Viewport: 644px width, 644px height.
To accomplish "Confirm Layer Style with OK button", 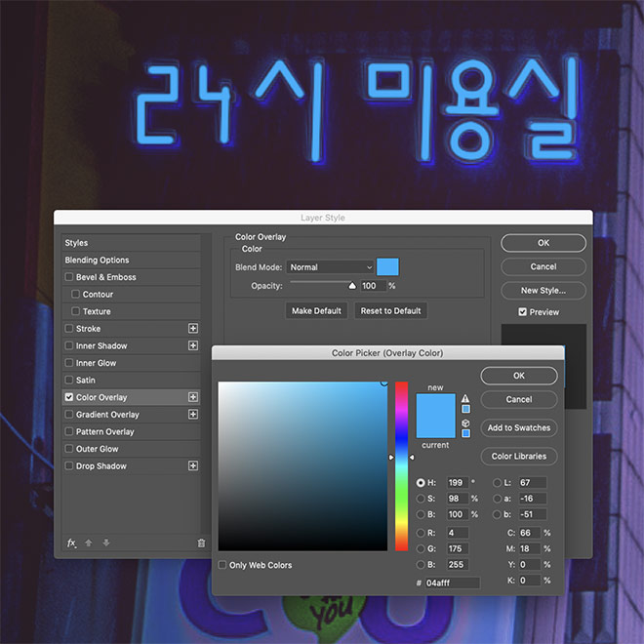I will point(543,243).
